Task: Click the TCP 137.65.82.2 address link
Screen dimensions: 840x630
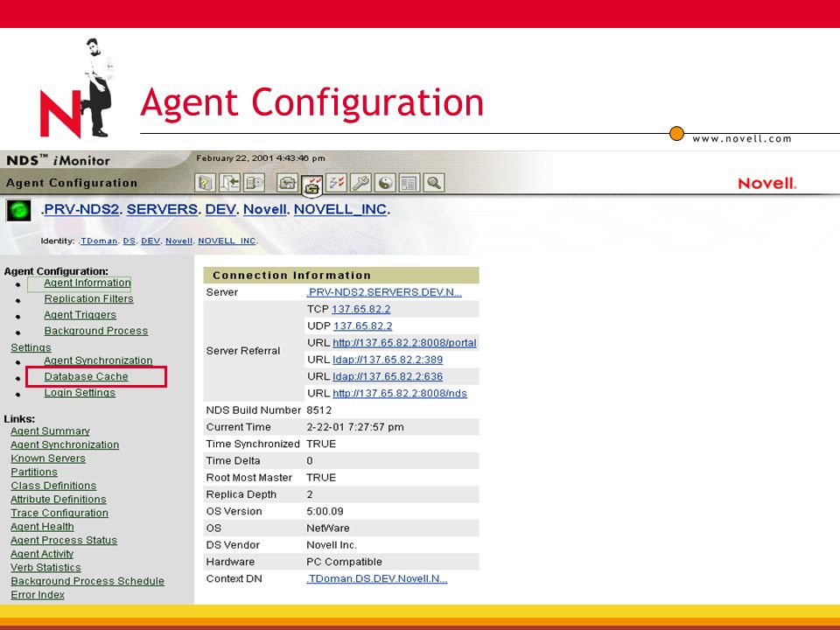Action: 361,309
